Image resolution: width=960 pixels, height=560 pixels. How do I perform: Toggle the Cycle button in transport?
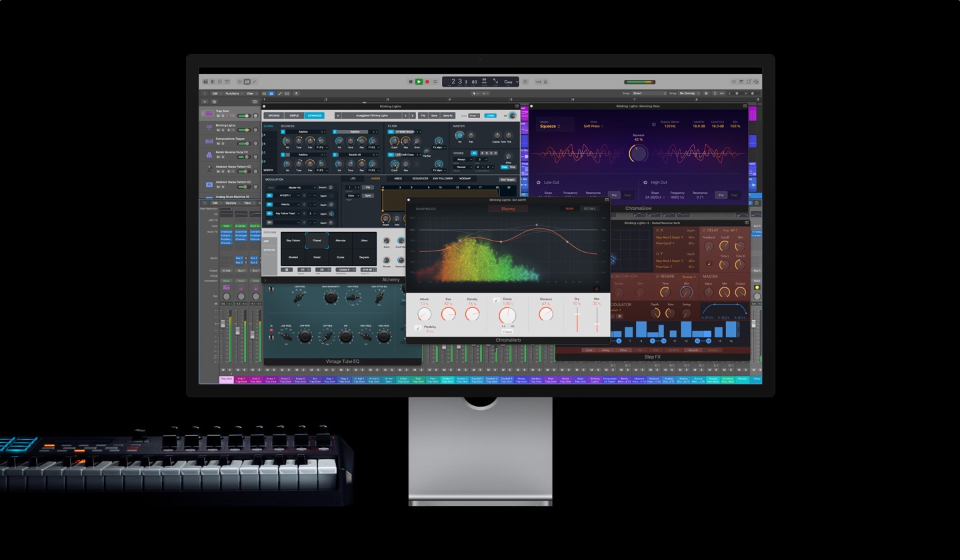(435, 81)
